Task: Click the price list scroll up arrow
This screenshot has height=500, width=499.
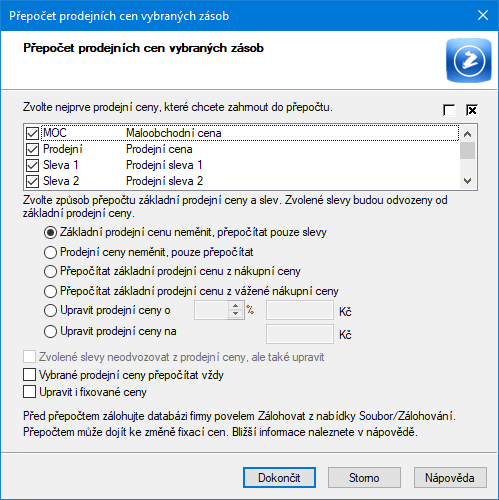Action: [467, 134]
